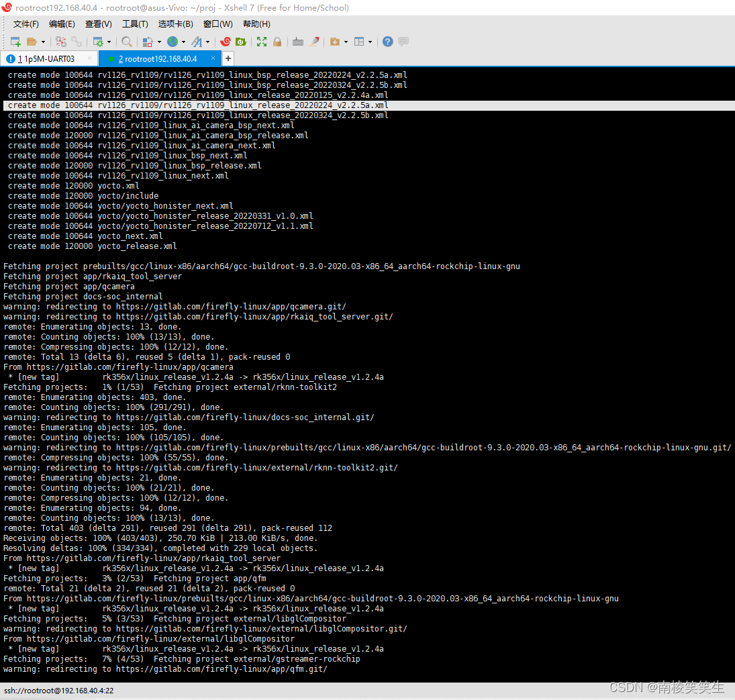Viewport: 735px width, 700px height.
Task: Add a new tab with plus button
Action: coord(228,58)
